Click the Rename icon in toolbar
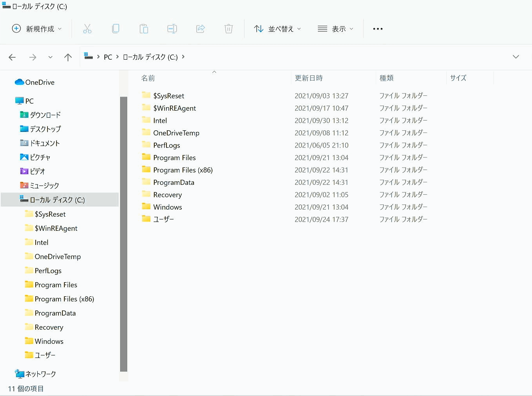 point(172,29)
